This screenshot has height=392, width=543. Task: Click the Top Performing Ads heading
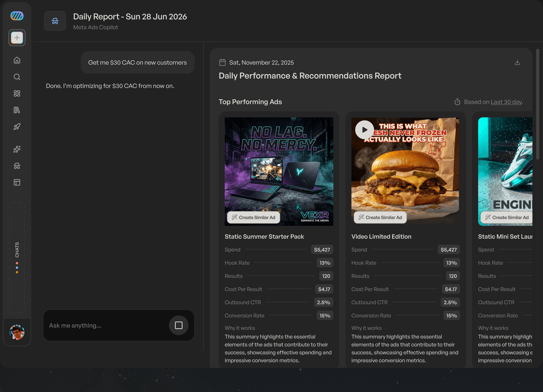[x=250, y=102]
